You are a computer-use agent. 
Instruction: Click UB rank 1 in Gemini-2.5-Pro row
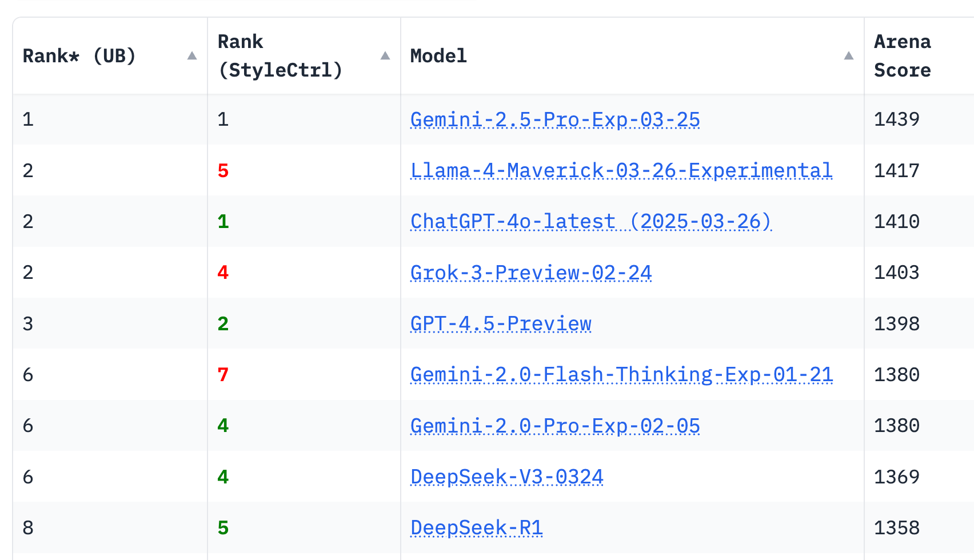28,119
